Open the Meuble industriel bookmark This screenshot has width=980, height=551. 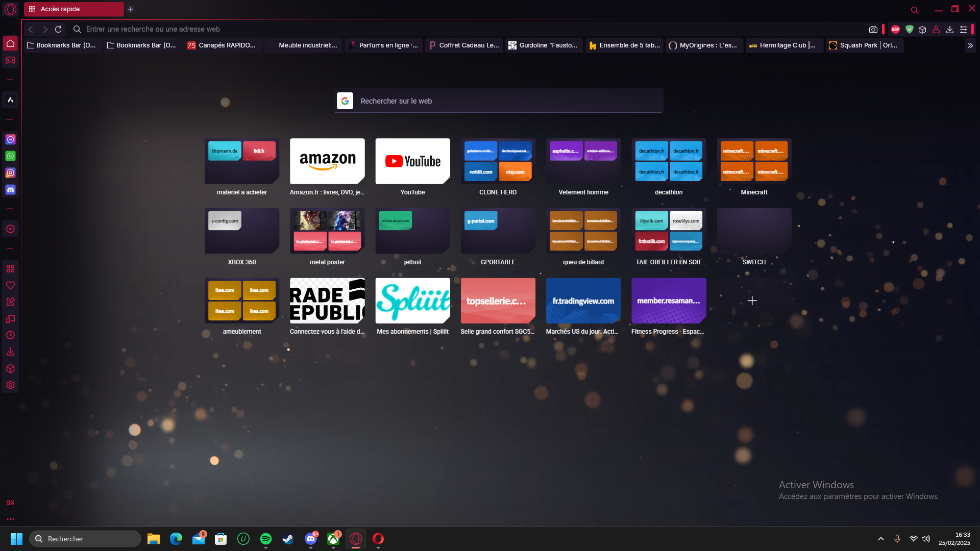click(303, 45)
